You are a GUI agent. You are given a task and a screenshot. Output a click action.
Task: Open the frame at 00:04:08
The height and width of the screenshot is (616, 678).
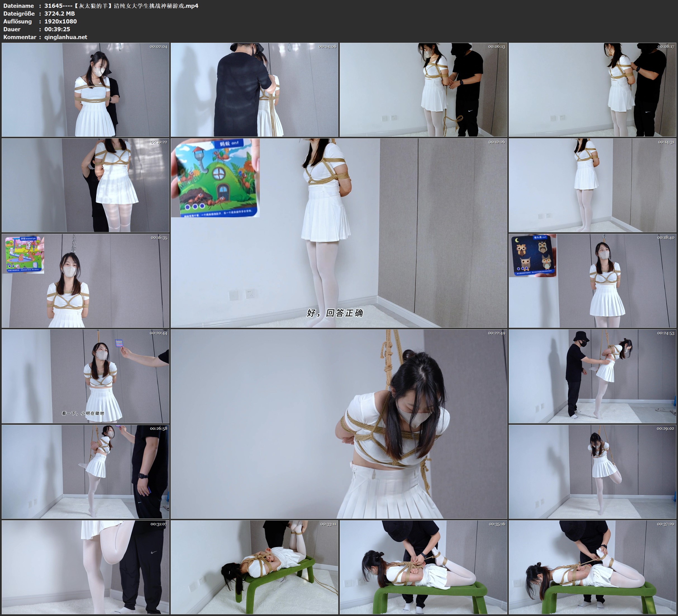point(254,90)
